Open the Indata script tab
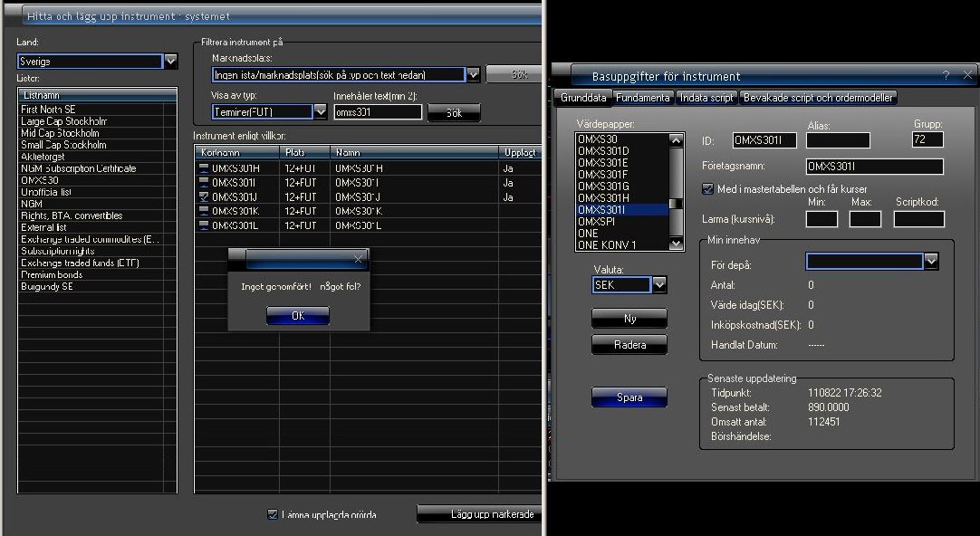Image resolution: width=980 pixels, height=536 pixels. point(706,98)
